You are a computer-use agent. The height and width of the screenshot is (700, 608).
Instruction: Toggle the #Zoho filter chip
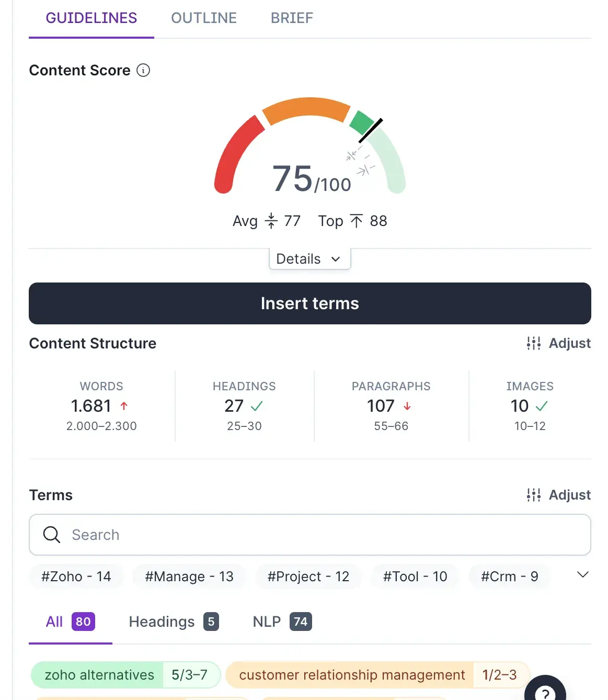(x=76, y=577)
